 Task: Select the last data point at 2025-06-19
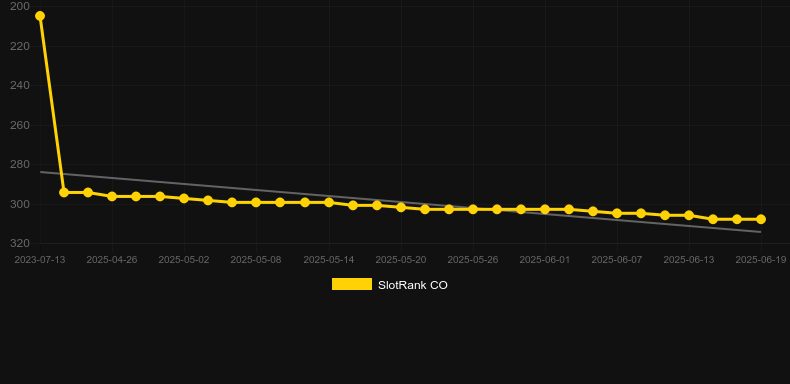point(761,219)
